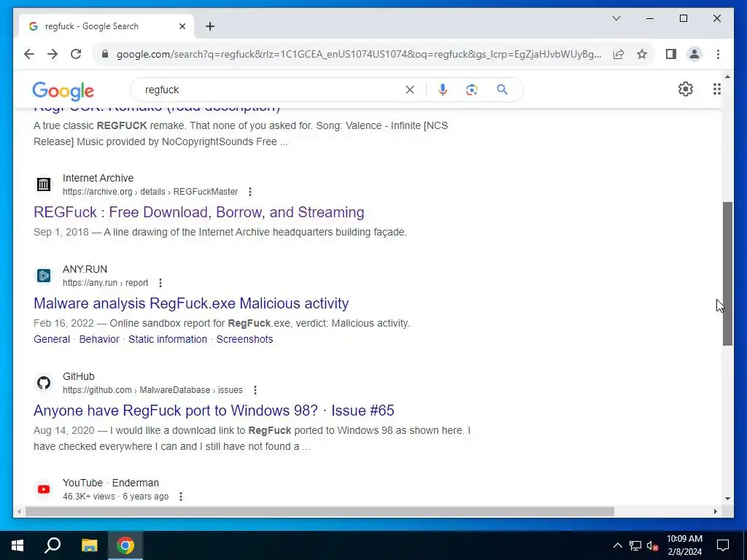Open the Static information sitelink
Viewport: 747px width, 560px height.
[x=168, y=340]
